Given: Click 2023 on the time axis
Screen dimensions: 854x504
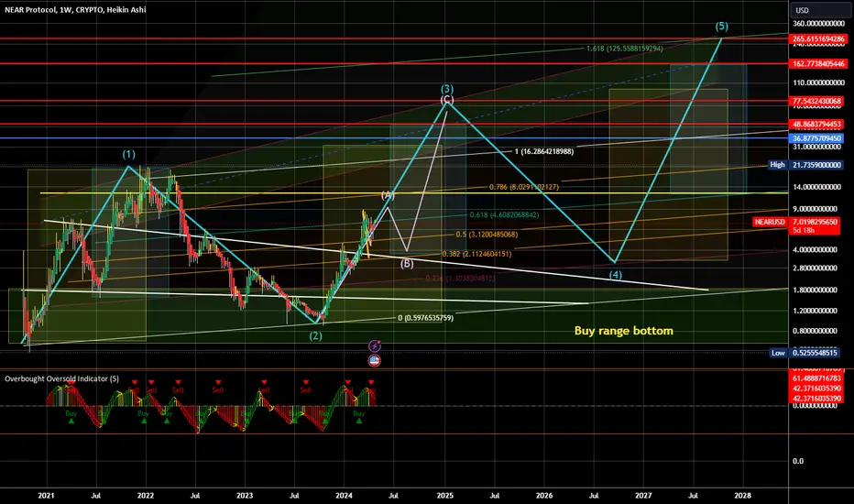Looking at the screenshot, I should click(x=245, y=495).
